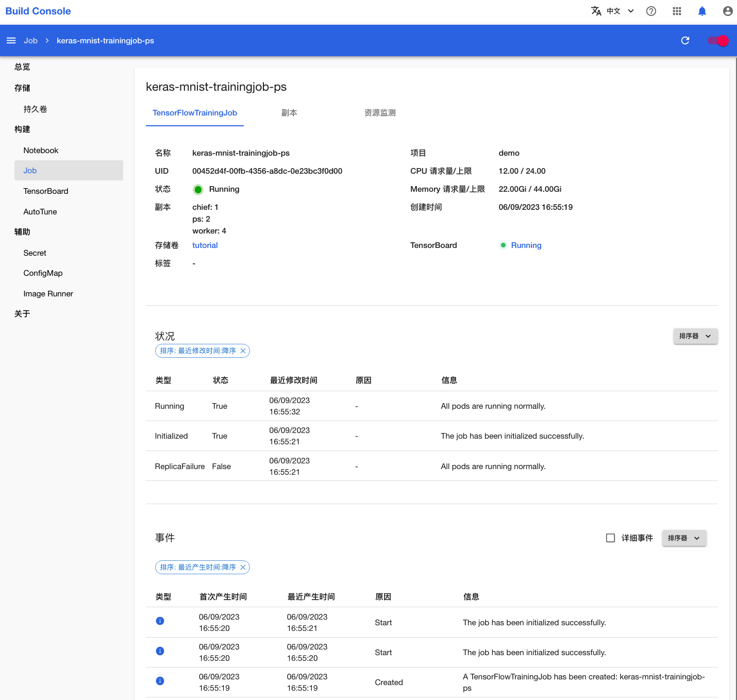Click the keras-mnist-trainingjob-ps page heading
The image size is (737, 700).
pyautogui.click(x=216, y=87)
